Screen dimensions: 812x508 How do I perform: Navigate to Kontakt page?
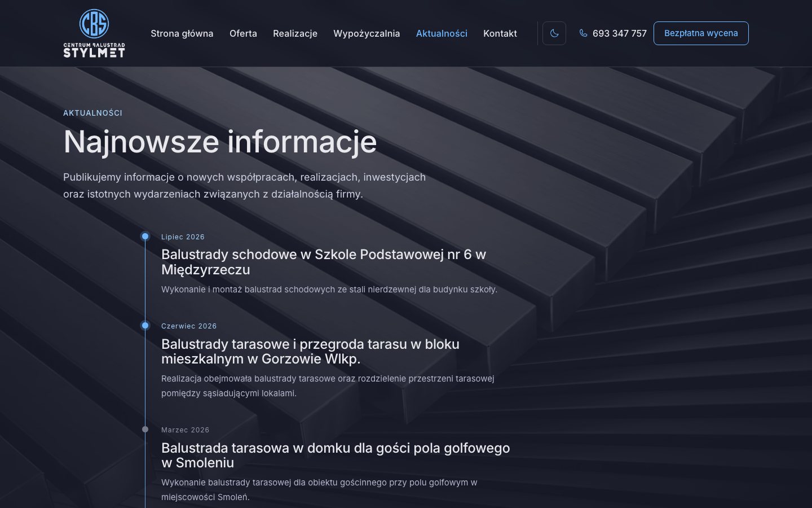tap(500, 33)
